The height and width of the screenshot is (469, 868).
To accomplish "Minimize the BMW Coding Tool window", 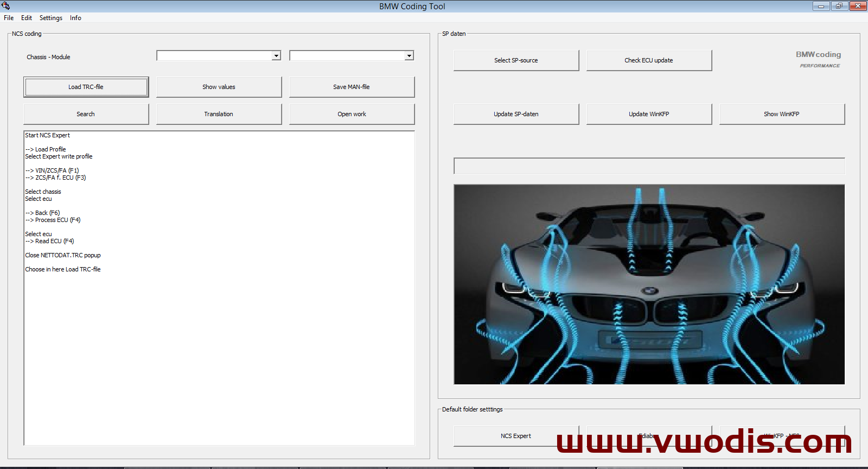I will 821,6.
